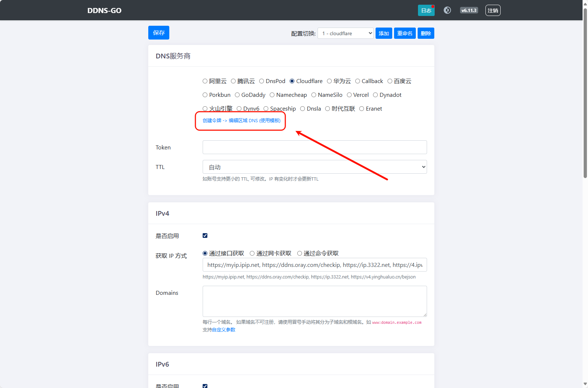588x388 pixels.
Task: Open the 创建令牌 Cloudflare token link
Action: tap(241, 121)
